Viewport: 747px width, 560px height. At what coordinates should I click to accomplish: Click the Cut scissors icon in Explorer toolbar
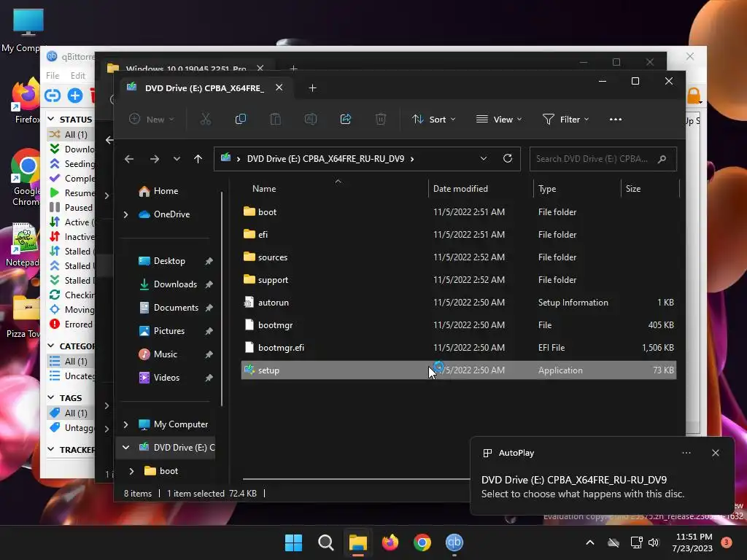205,119
